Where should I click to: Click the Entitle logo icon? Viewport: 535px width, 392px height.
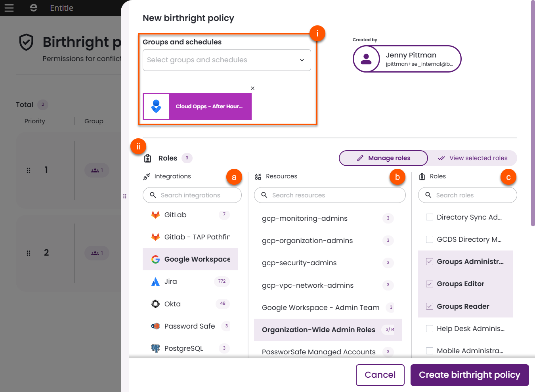click(x=33, y=8)
